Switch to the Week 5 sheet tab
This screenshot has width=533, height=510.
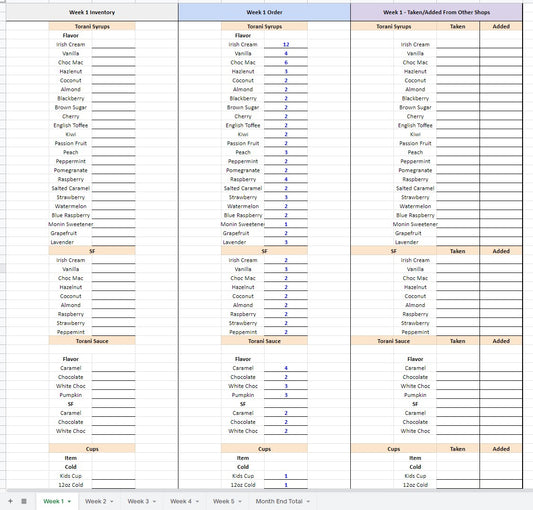tap(224, 501)
